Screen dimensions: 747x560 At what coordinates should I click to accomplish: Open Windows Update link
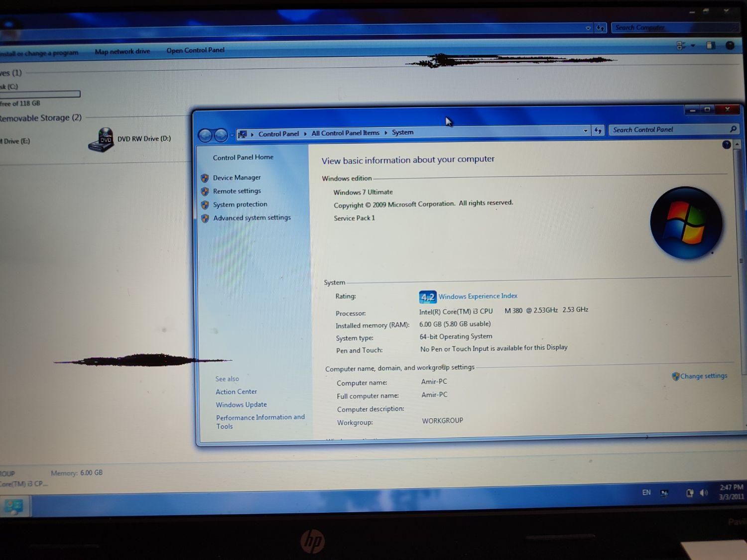click(241, 405)
